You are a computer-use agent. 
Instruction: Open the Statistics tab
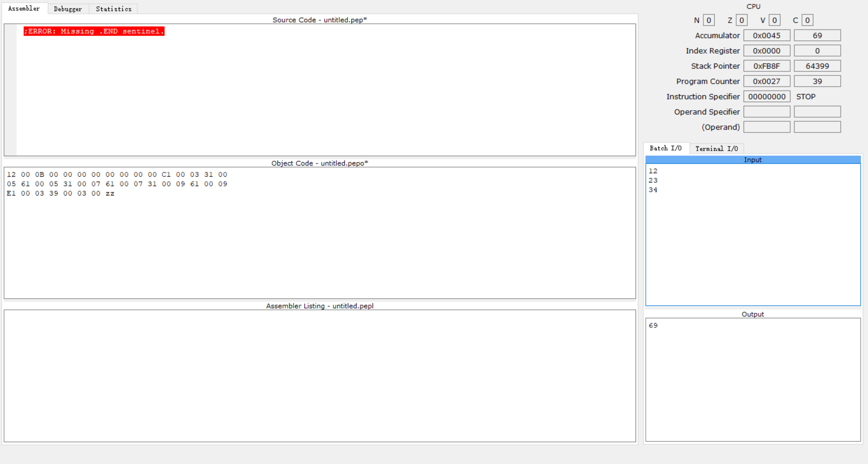pos(113,9)
